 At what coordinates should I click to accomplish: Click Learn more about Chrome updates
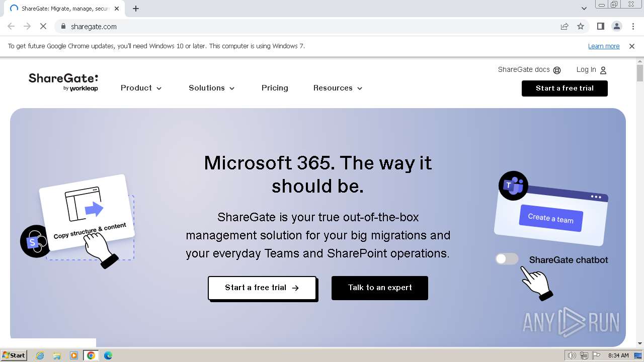(x=604, y=46)
